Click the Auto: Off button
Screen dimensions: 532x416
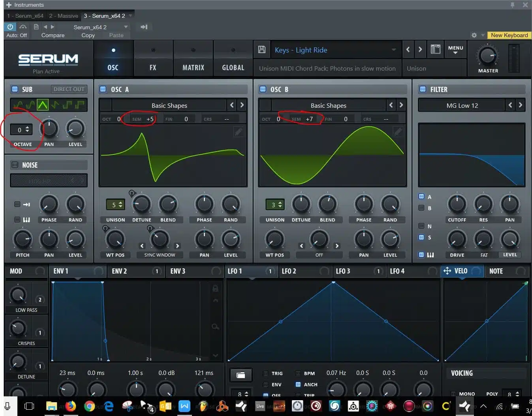pos(17,35)
